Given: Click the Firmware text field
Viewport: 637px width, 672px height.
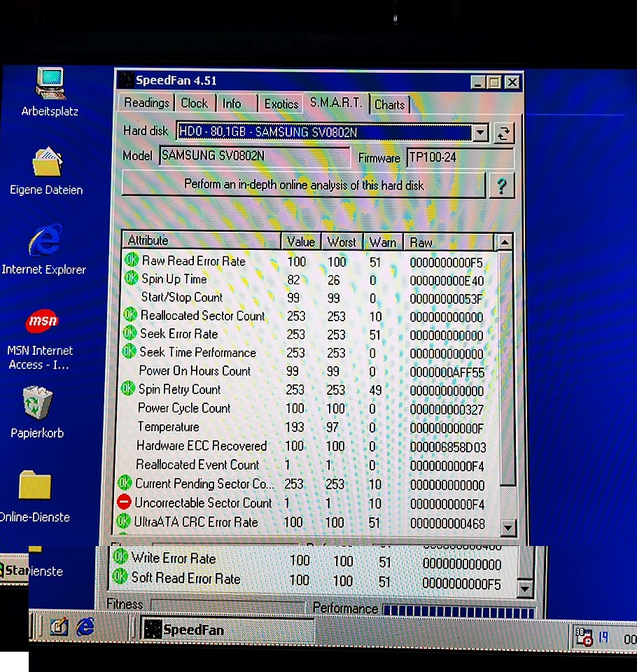Looking at the screenshot, I should pos(459,157).
